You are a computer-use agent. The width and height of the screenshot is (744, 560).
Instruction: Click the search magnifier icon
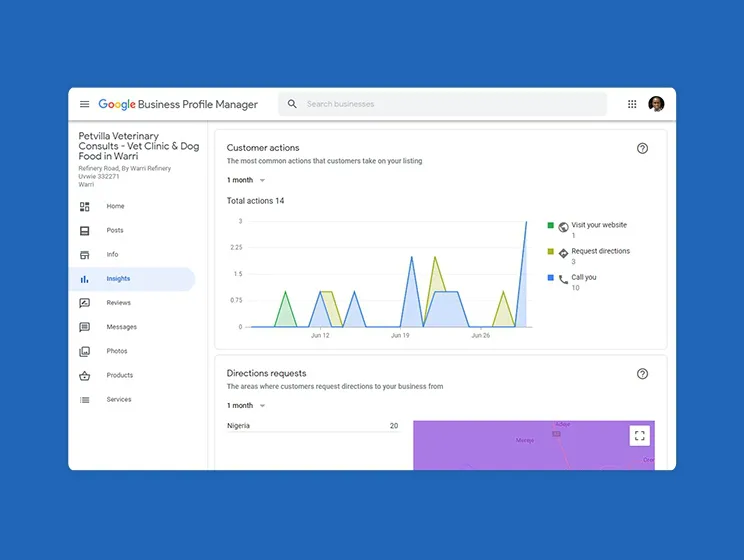[292, 104]
